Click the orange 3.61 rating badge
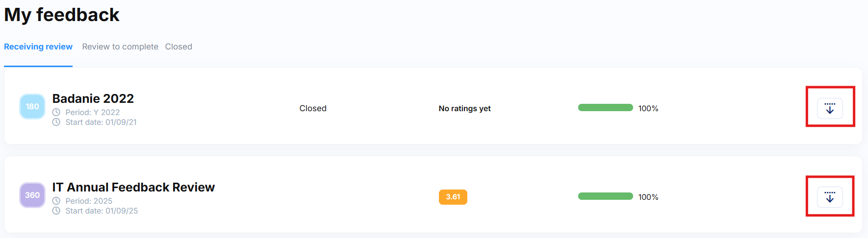This screenshot has height=238, width=868. coord(453,197)
